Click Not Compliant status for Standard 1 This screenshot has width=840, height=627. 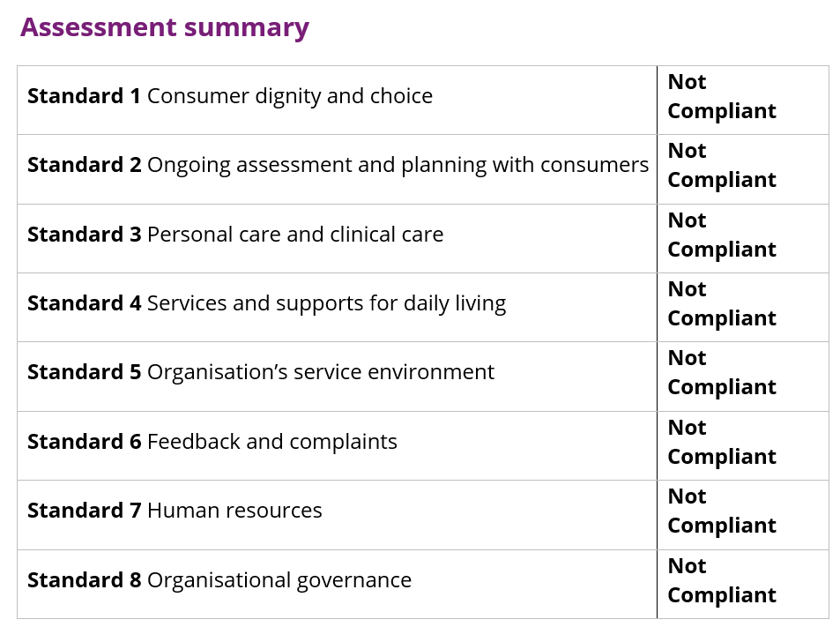[x=721, y=97]
